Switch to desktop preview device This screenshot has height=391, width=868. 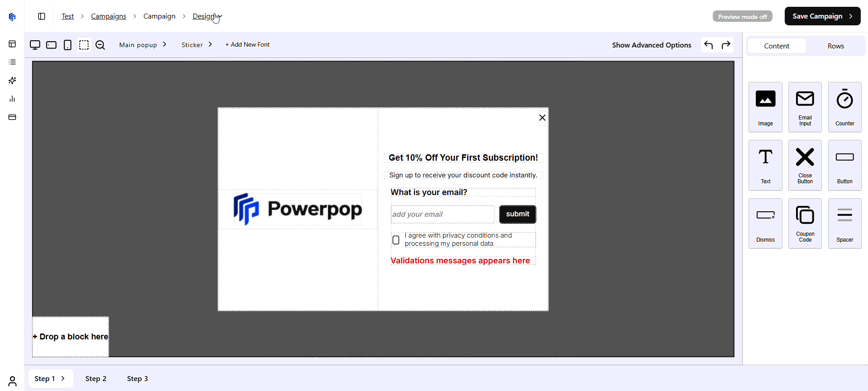point(35,45)
